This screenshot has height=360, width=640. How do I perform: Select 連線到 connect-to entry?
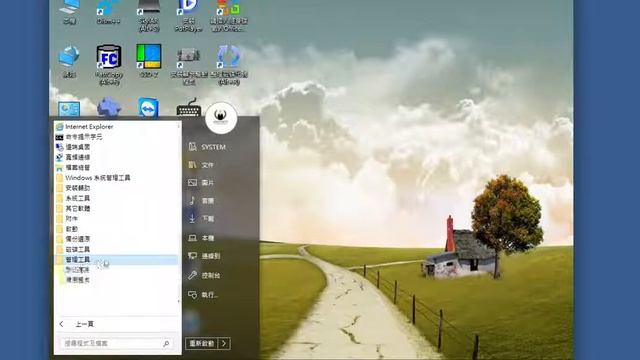204,256
